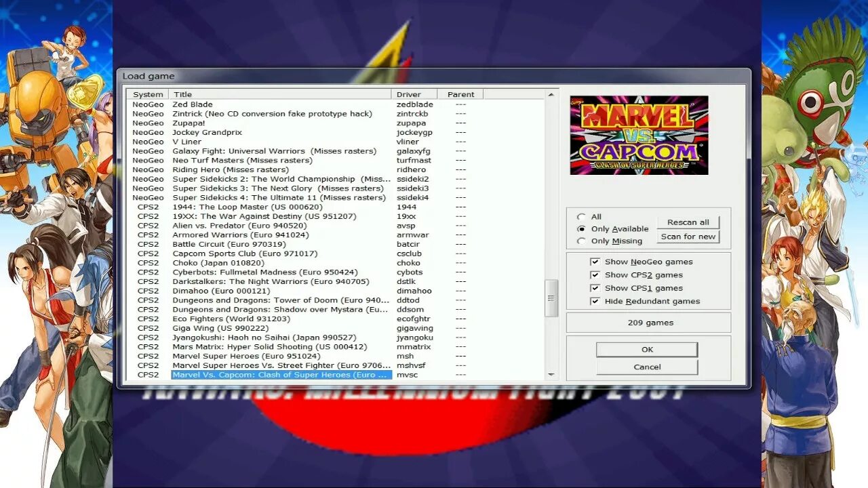Dismiss dialog with Cancel button
This screenshot has height=488, width=868.
647,367
